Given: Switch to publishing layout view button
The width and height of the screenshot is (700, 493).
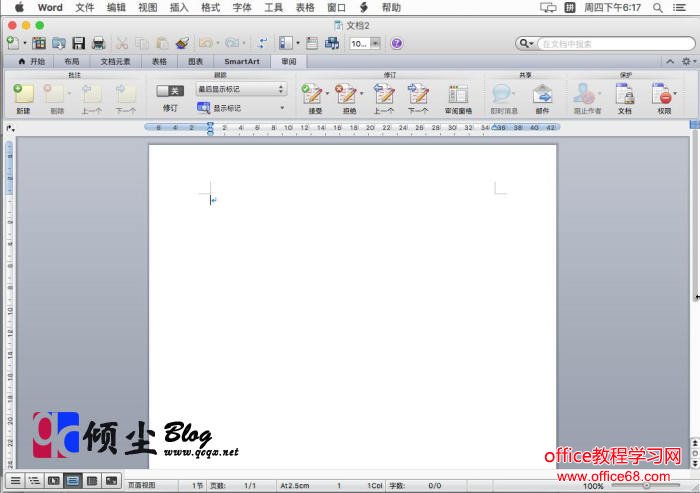Looking at the screenshot, I should click(53, 481).
